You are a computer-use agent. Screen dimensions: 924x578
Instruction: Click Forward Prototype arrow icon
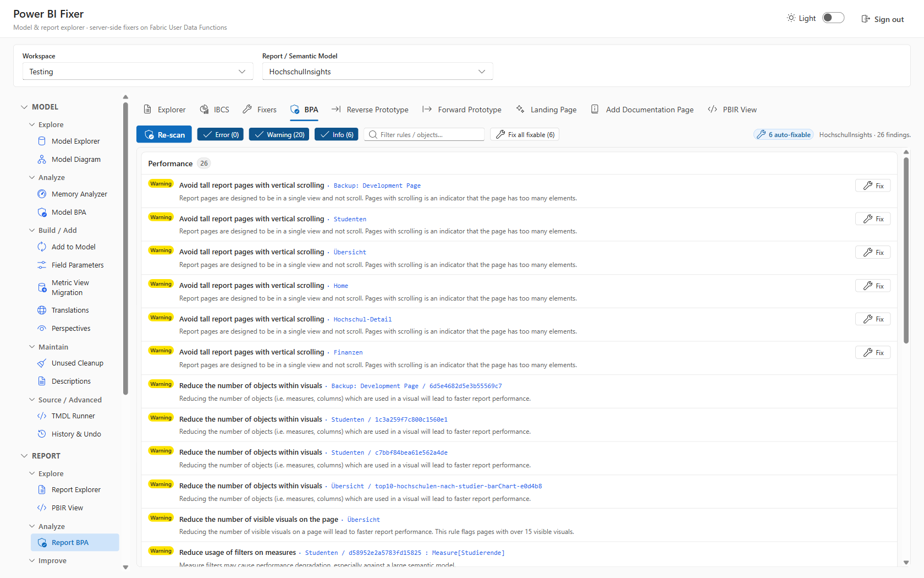tap(427, 109)
